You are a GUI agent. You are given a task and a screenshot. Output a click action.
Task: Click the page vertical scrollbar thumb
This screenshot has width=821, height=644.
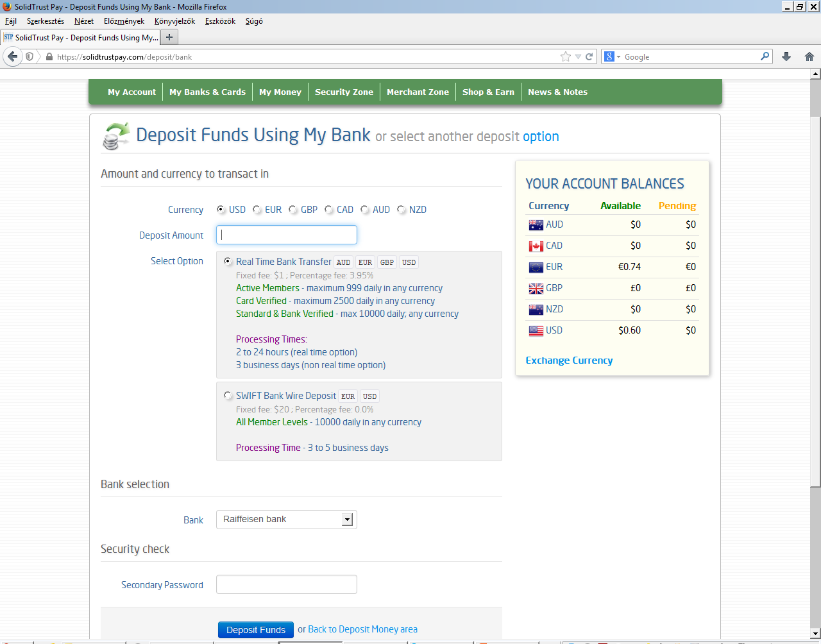pos(815,301)
